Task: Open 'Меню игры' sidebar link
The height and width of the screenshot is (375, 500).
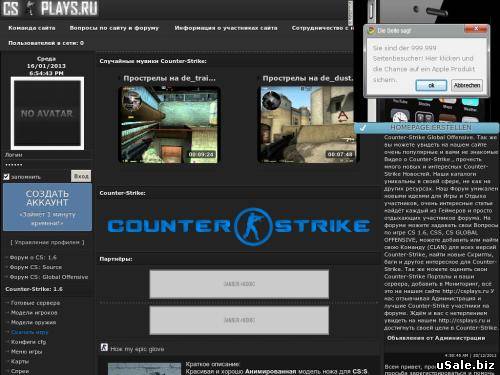Action: click(x=26, y=351)
